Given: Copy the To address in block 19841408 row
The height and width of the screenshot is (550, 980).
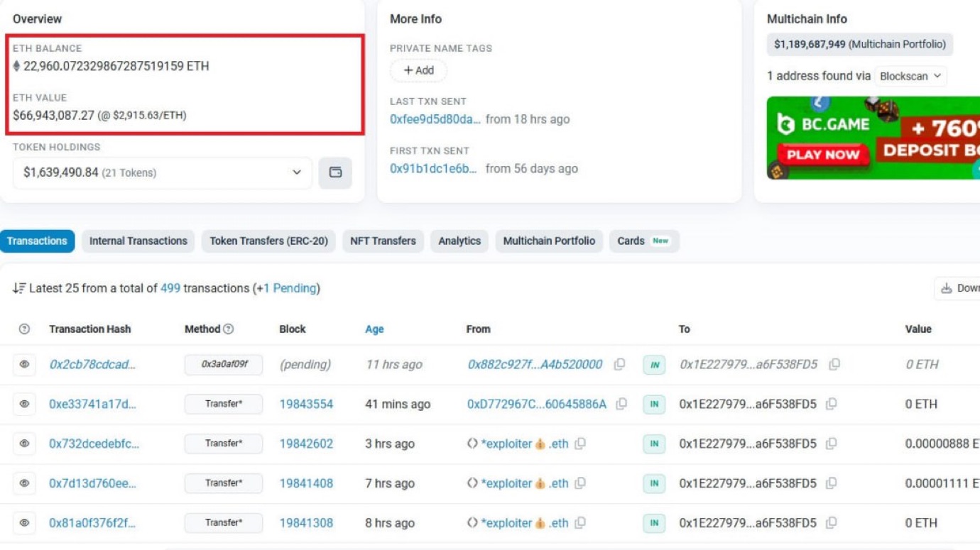Looking at the screenshot, I should point(832,484).
